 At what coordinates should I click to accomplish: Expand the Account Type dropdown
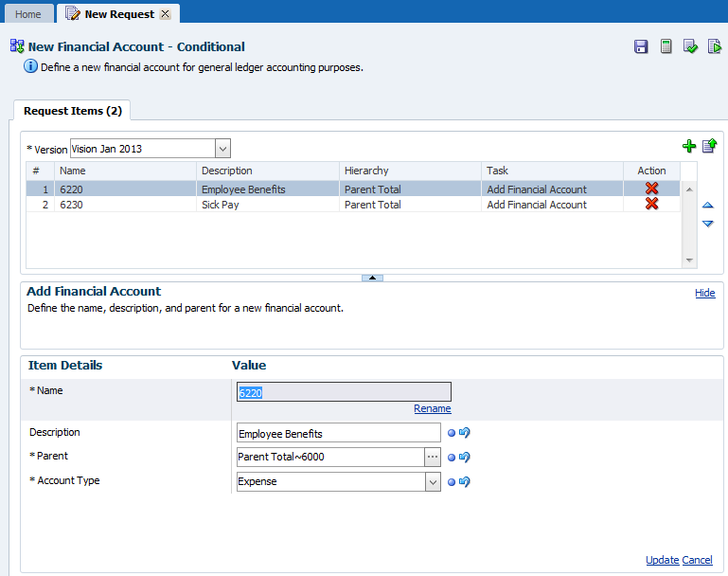tap(433, 482)
